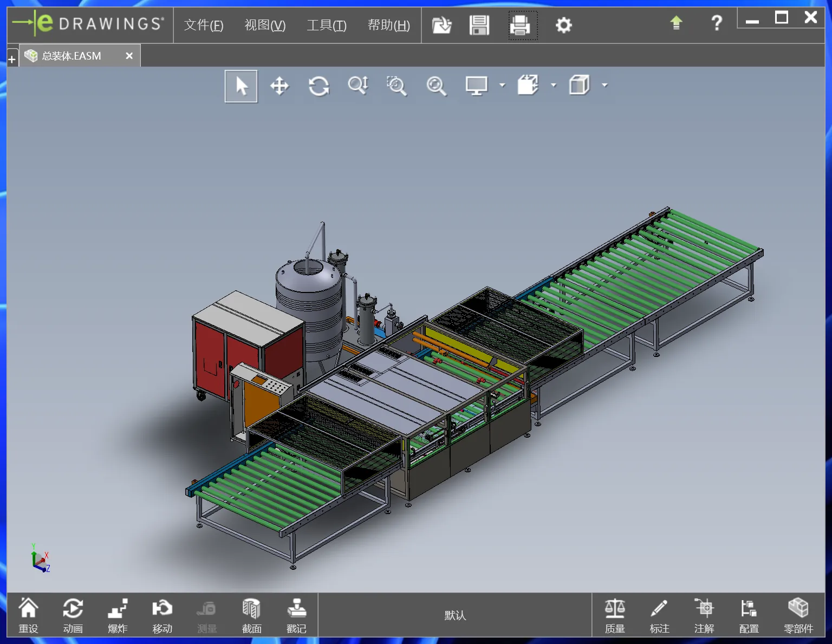The width and height of the screenshot is (832, 644).
Task: Switch to the 总装体.EASM tab
Action: (71, 56)
